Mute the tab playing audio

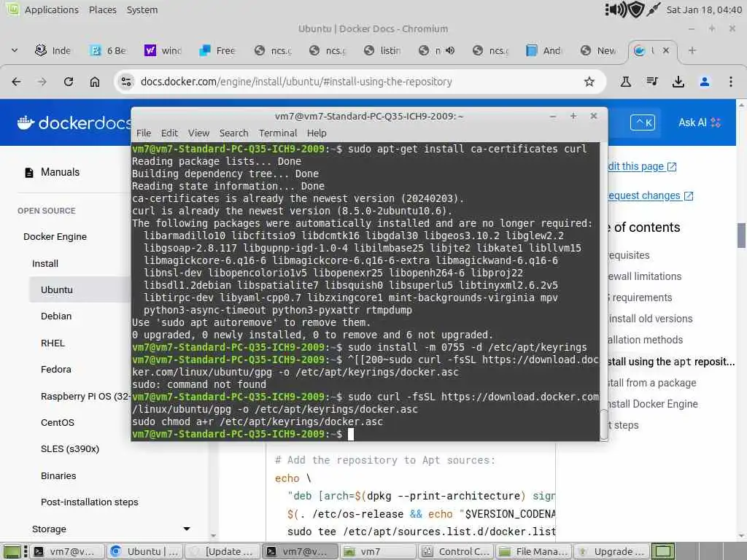tap(450, 50)
